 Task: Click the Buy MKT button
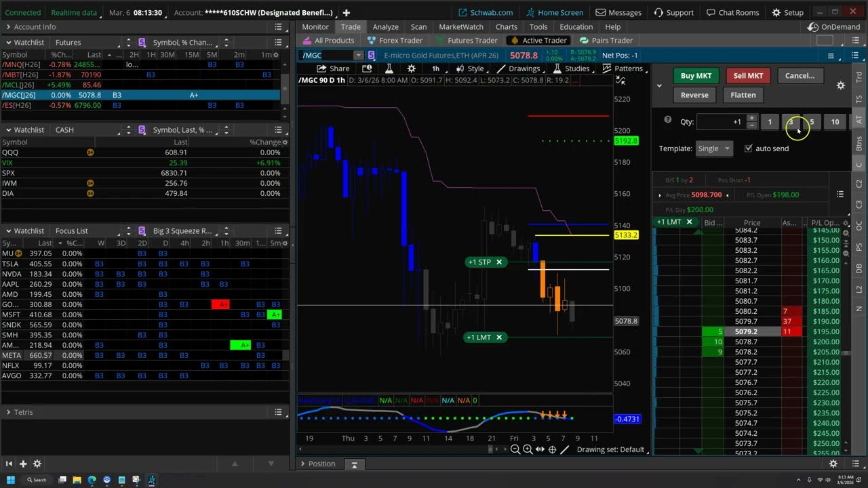tap(696, 76)
